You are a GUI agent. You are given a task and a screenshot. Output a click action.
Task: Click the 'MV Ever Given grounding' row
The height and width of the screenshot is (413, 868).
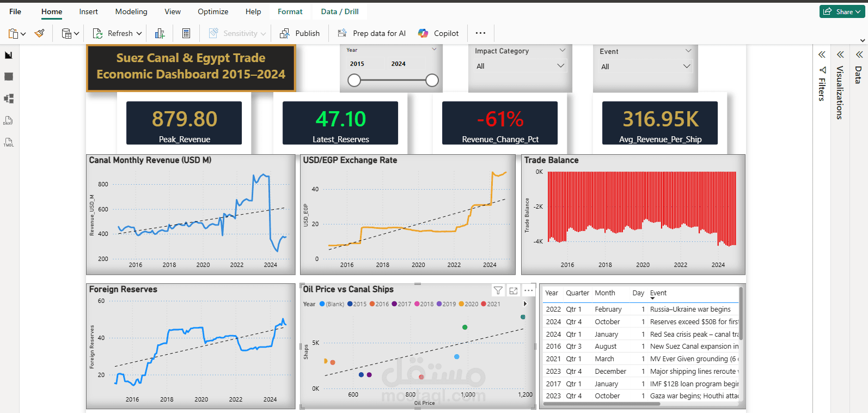tap(641, 359)
